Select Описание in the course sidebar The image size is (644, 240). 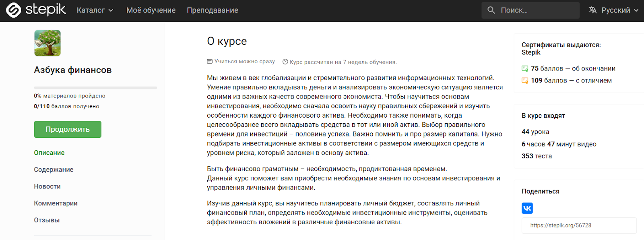[x=49, y=153]
